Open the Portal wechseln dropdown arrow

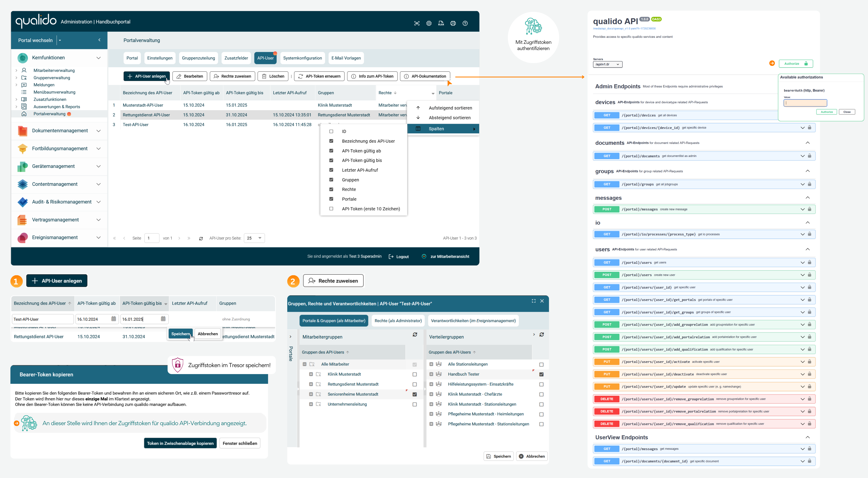click(x=60, y=40)
